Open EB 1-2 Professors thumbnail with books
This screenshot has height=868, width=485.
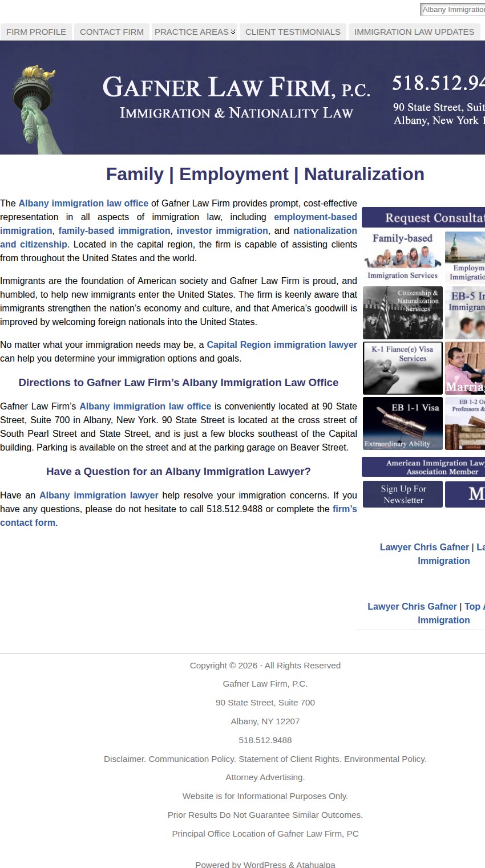coord(465,424)
